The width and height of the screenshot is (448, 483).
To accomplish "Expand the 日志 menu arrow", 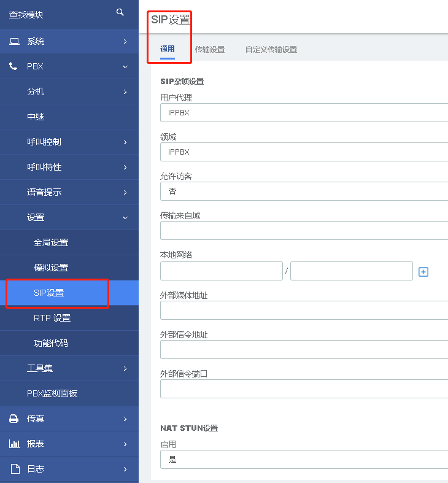I will 125,469.
